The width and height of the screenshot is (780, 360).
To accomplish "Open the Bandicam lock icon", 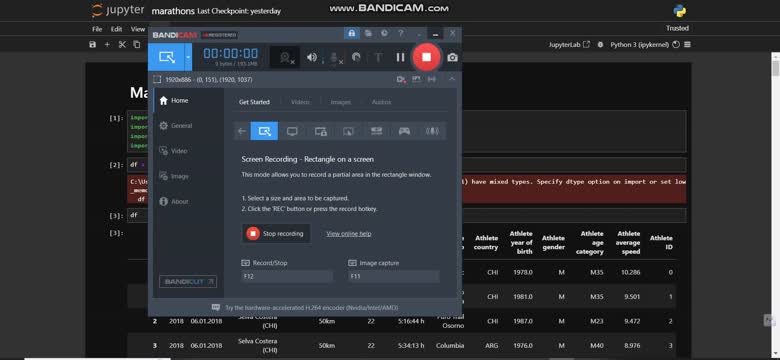I will point(352,33).
